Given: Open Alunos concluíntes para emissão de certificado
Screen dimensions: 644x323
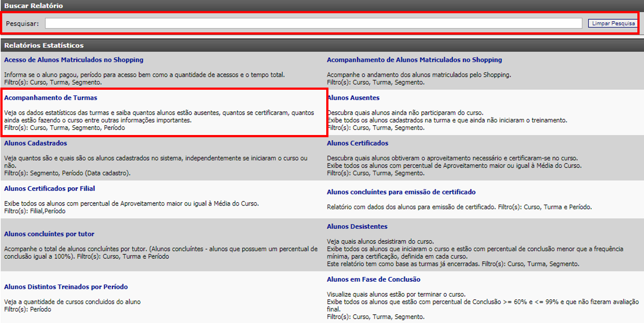Looking at the screenshot, I should tap(401, 192).
